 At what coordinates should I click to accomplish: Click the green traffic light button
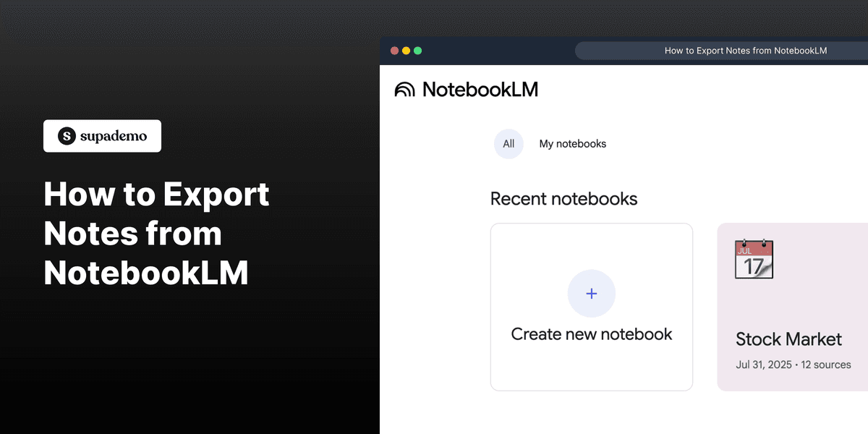click(417, 50)
